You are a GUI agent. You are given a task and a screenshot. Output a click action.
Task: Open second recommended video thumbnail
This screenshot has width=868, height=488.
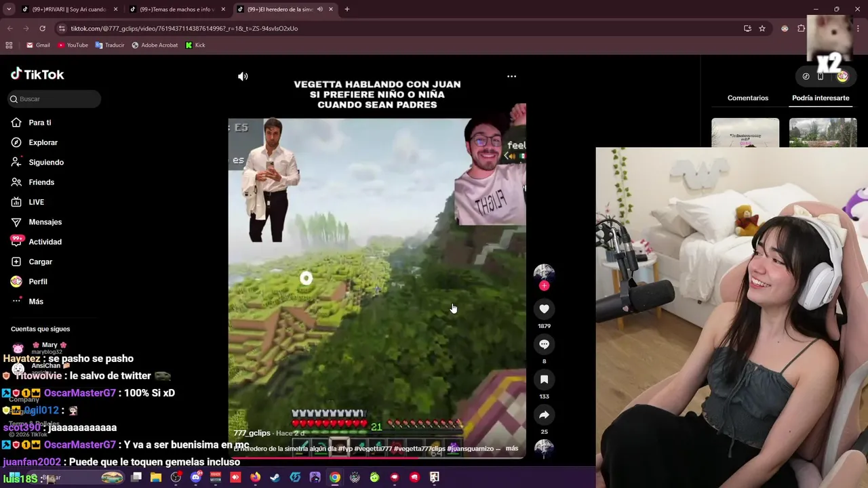pos(823,132)
